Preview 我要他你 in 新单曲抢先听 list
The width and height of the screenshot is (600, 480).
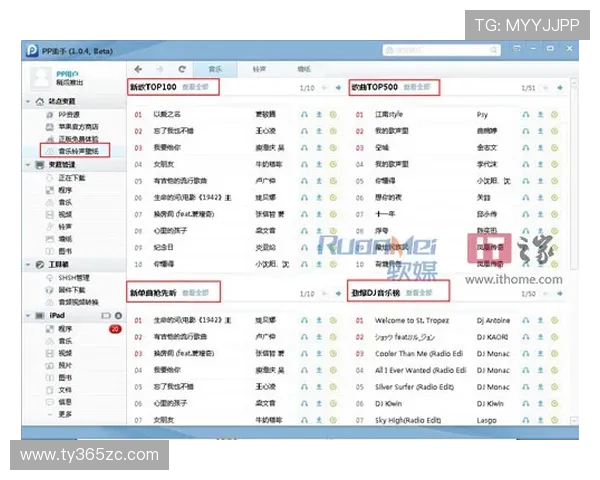point(304,370)
